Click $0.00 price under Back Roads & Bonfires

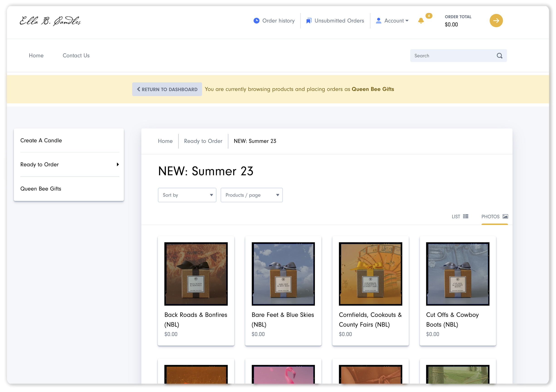[x=171, y=334]
